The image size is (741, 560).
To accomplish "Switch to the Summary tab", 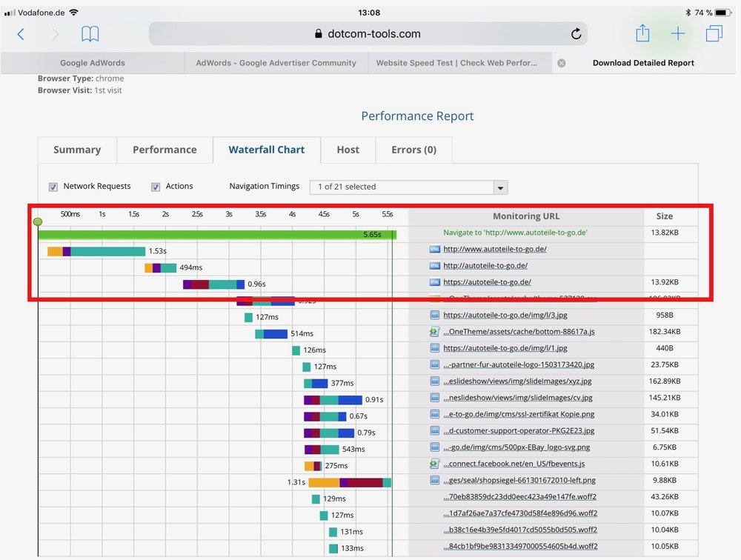I will 77,150.
